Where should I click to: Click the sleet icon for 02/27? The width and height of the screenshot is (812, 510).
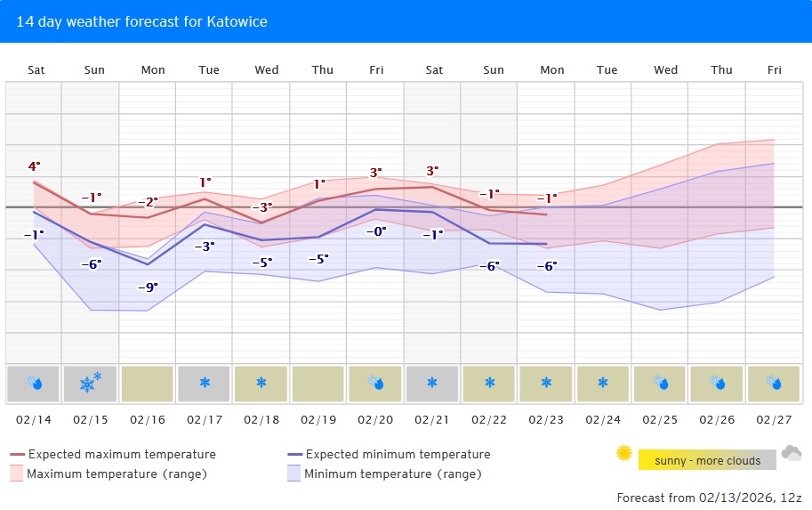coord(774,384)
